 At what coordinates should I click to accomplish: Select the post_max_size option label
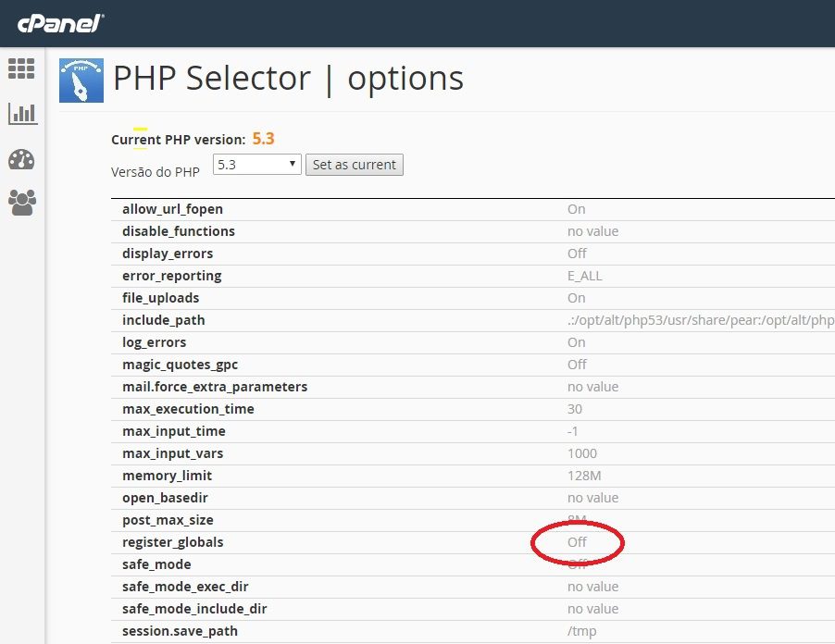(168, 520)
